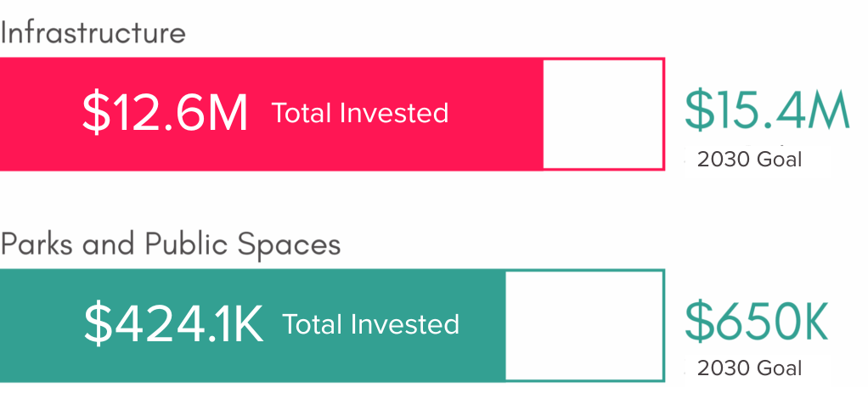Click where red fill ends in Infrastructure bar
The image size is (868, 410).
coord(543,114)
